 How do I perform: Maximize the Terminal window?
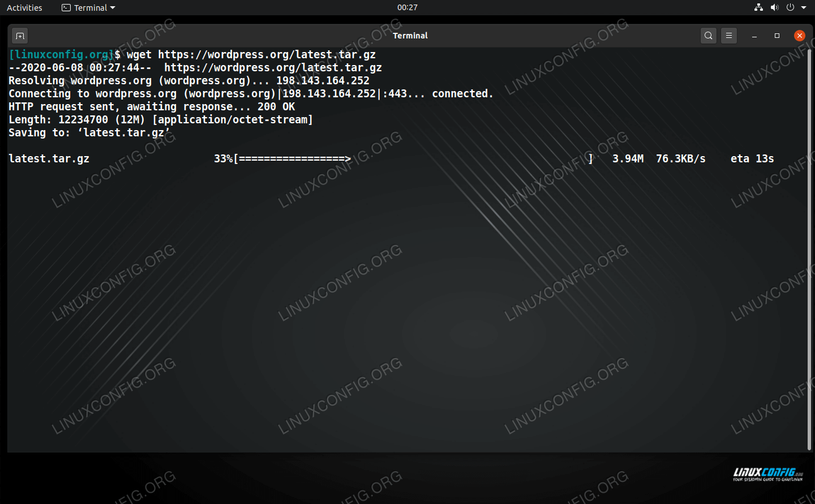point(777,35)
